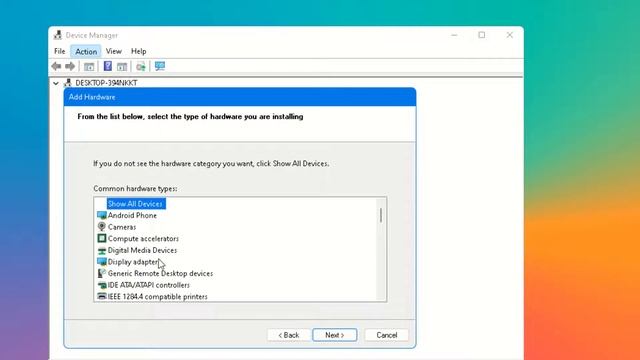
Task: Select the Android Phone entry
Action: coord(132,215)
